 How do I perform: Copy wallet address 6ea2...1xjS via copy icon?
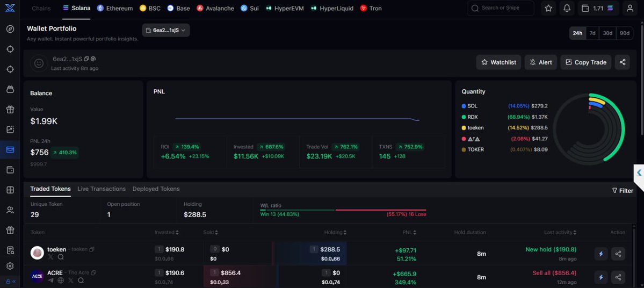86,59
